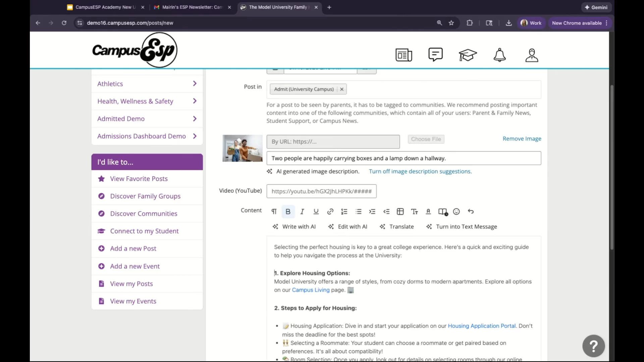This screenshot has width=644, height=362.
Task: Expand Health, Wellness & Safety chevron
Action: pyautogui.click(x=195, y=101)
